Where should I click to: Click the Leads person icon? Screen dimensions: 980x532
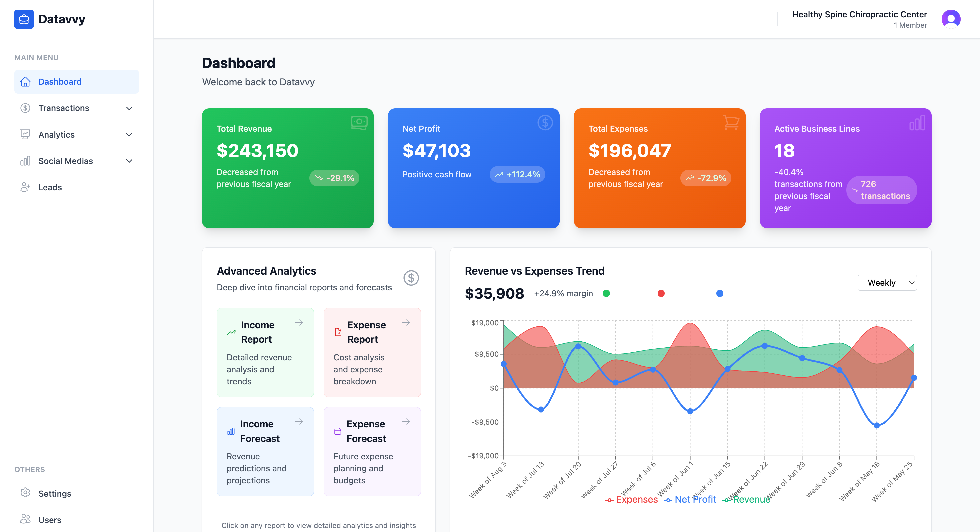click(x=25, y=187)
